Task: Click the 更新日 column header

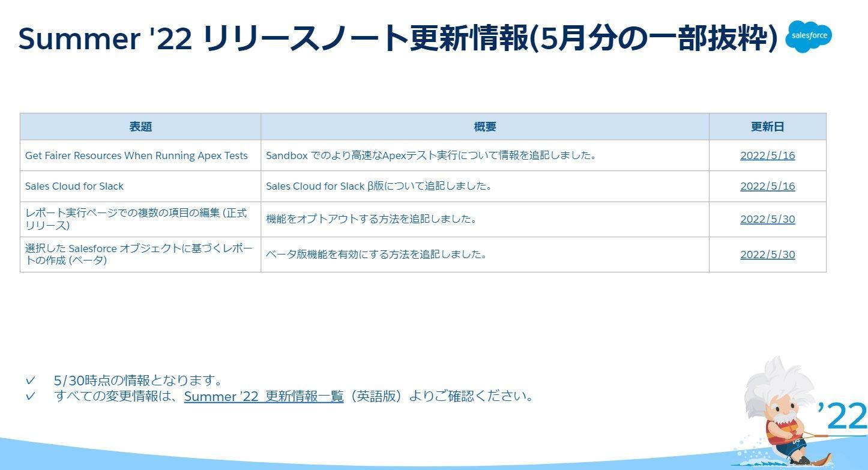Action: click(x=768, y=127)
